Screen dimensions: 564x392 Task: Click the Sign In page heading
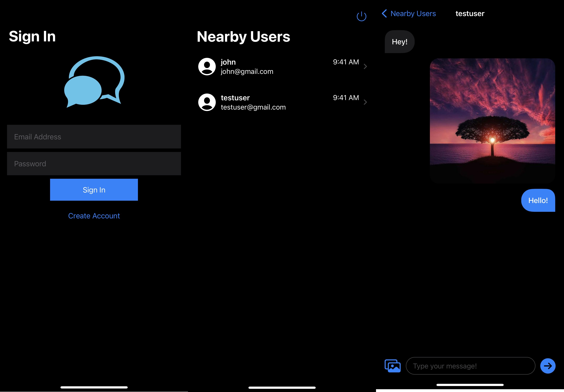(32, 37)
